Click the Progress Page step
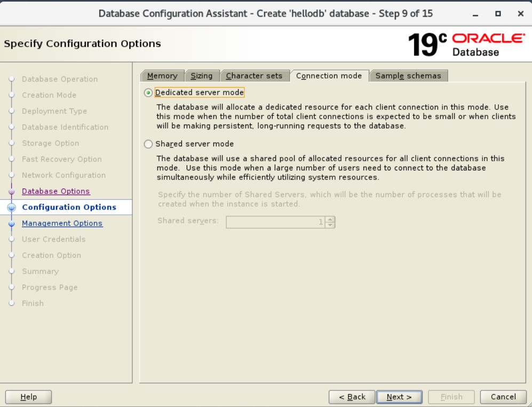This screenshot has height=407, width=532. point(50,287)
